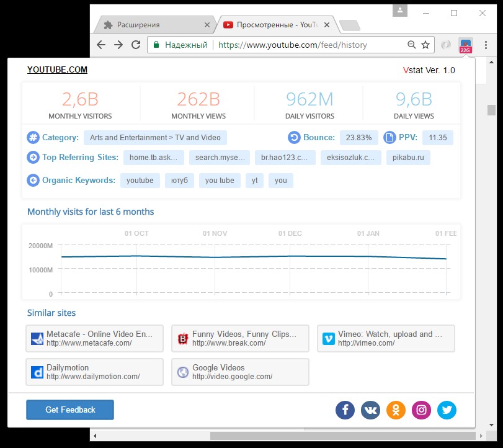Bookmark page with the star icon

(x=425, y=45)
